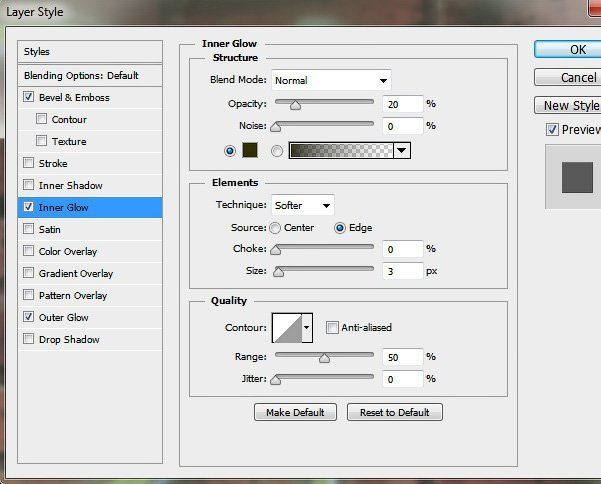
Task: Click the New Style button
Action: click(568, 105)
